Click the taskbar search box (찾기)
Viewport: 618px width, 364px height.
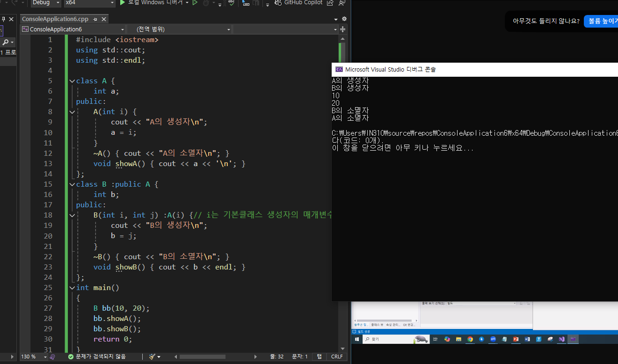396,339
